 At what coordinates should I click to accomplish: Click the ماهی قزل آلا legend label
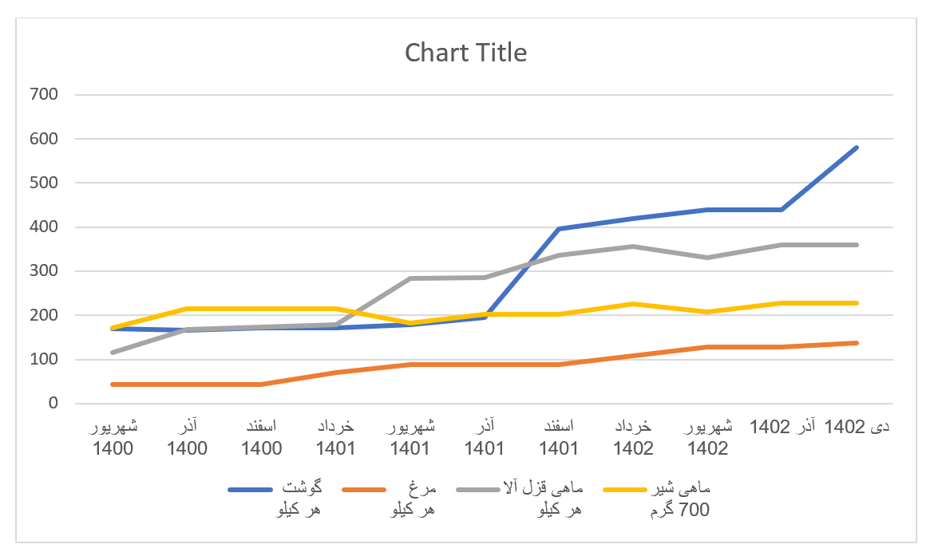point(552,499)
